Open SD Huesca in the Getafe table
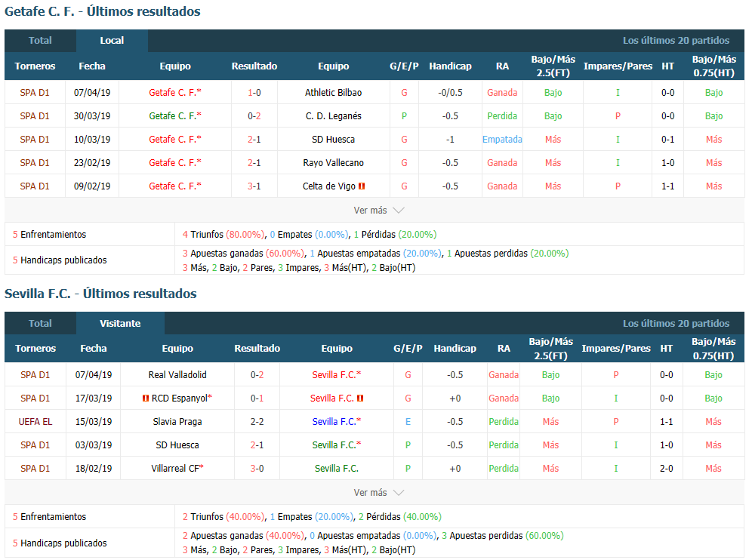 coord(333,140)
